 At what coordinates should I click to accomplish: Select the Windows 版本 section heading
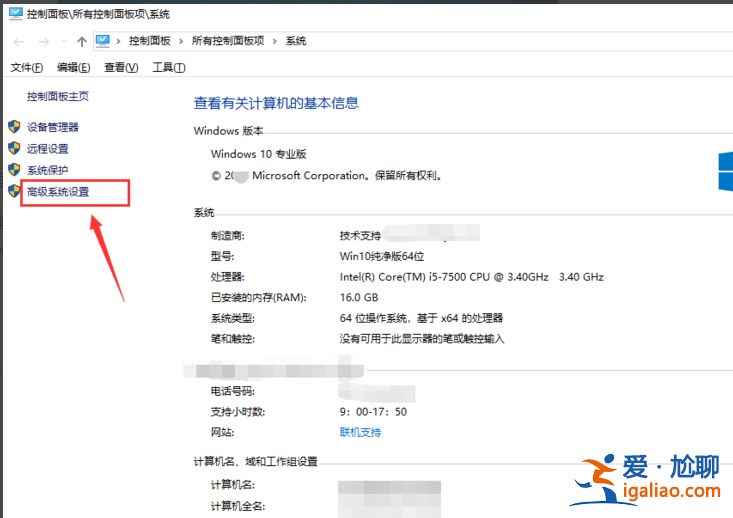pyautogui.click(x=229, y=131)
